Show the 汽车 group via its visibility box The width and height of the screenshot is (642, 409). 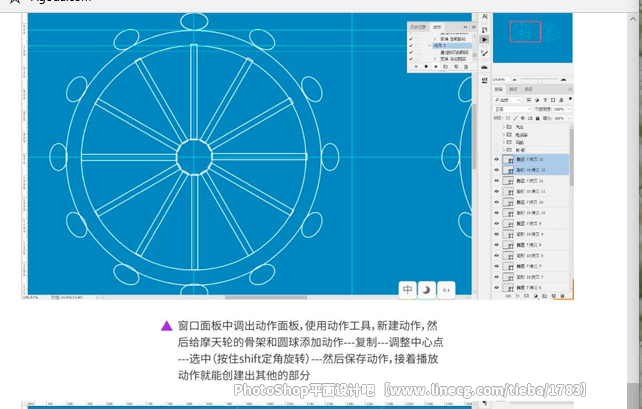pos(497,127)
